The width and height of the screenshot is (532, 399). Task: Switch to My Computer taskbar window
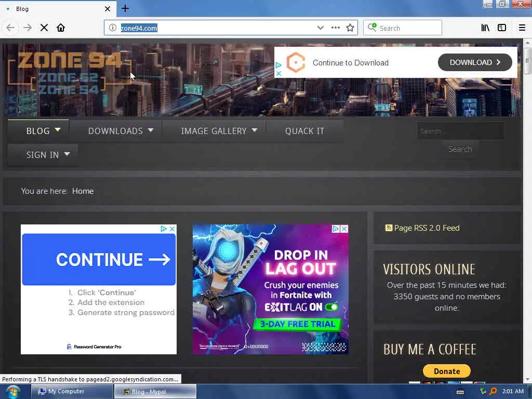[72, 392]
